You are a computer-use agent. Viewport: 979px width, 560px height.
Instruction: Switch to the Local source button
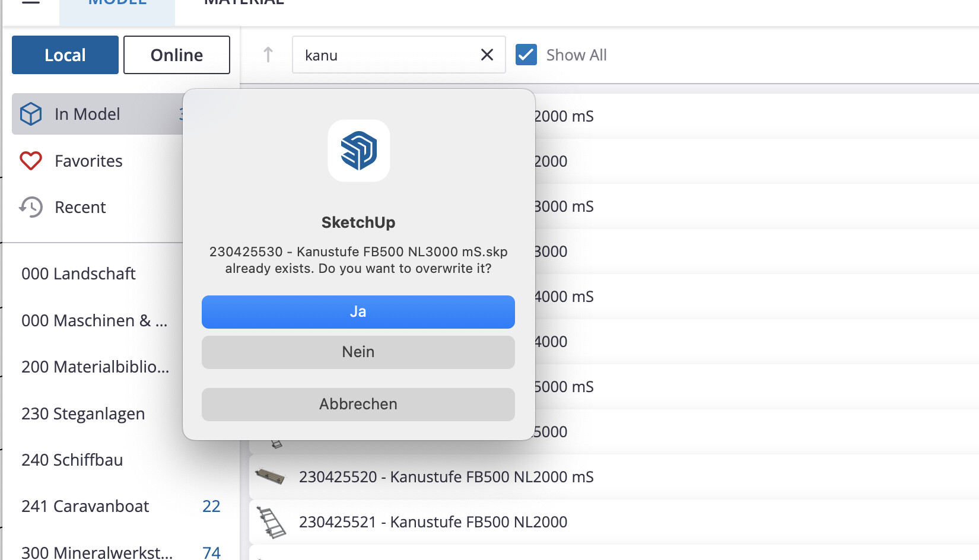pos(65,55)
